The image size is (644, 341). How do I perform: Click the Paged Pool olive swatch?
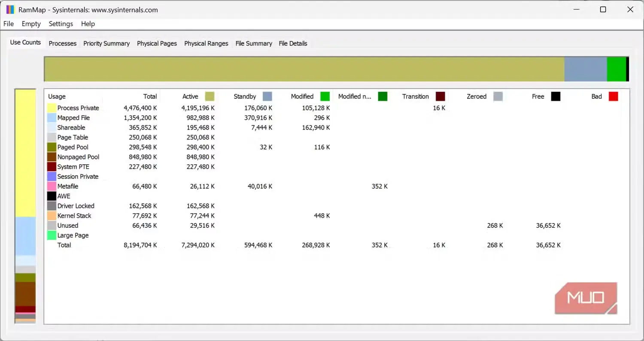(x=52, y=147)
